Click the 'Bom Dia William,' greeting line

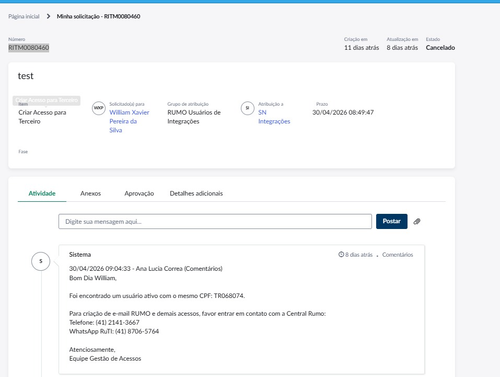click(x=93, y=278)
